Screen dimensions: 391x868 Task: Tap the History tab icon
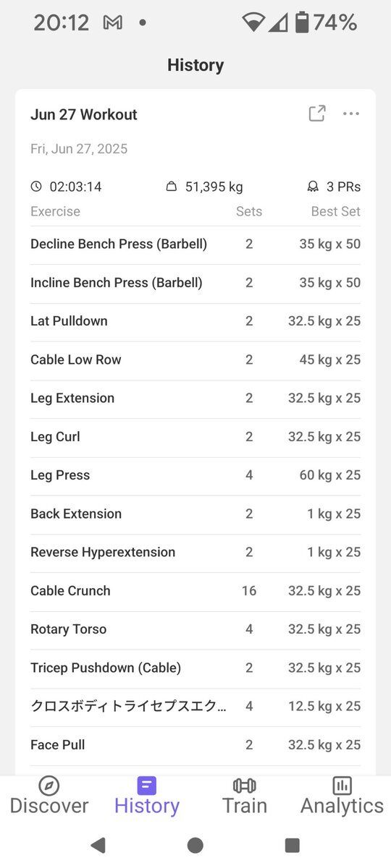[x=147, y=786]
